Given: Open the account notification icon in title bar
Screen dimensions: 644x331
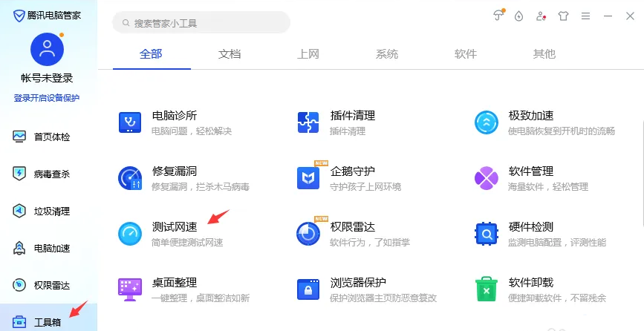Looking at the screenshot, I should [541, 16].
